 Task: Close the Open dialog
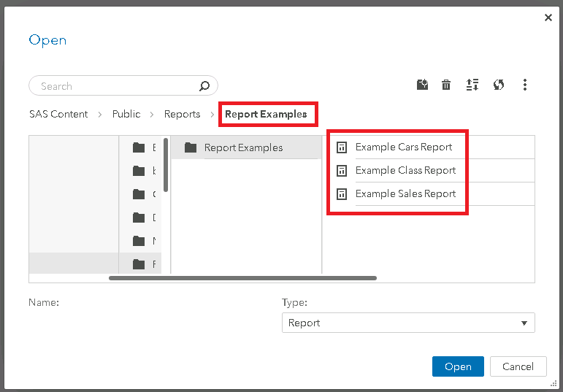pos(548,18)
